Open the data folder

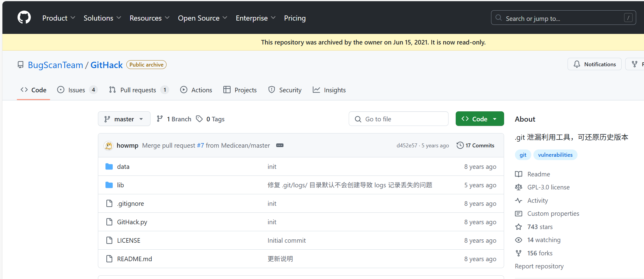(123, 167)
